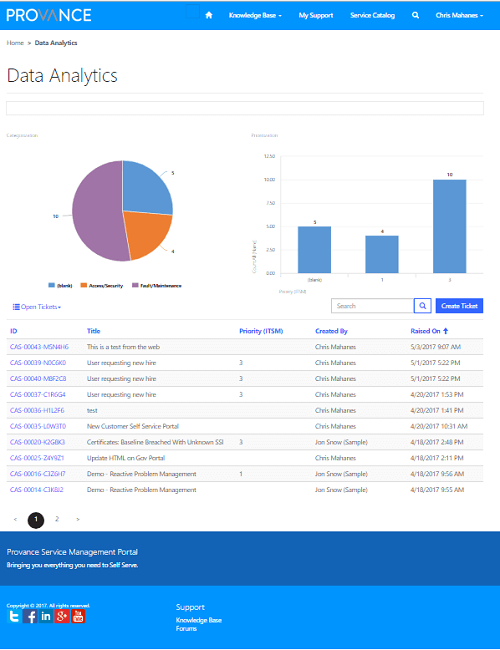
Task: Open ticket CAS-00016-C3Z6H7
Action: coord(37,474)
